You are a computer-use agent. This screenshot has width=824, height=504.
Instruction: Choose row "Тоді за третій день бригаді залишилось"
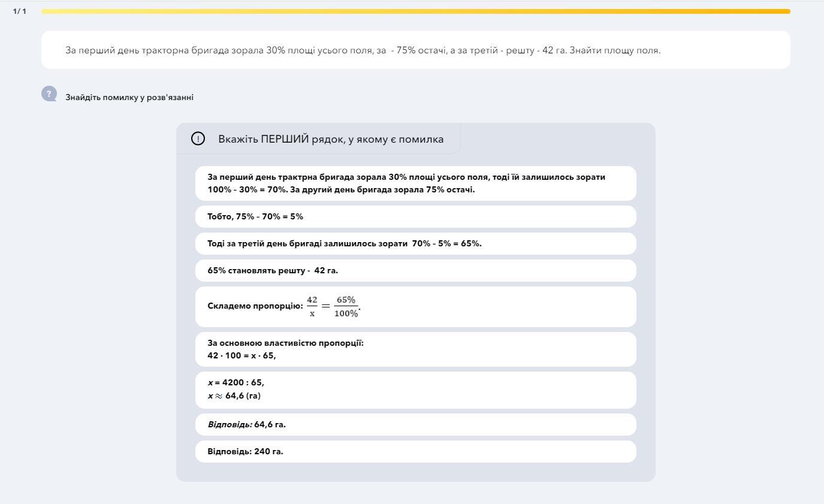click(x=415, y=243)
